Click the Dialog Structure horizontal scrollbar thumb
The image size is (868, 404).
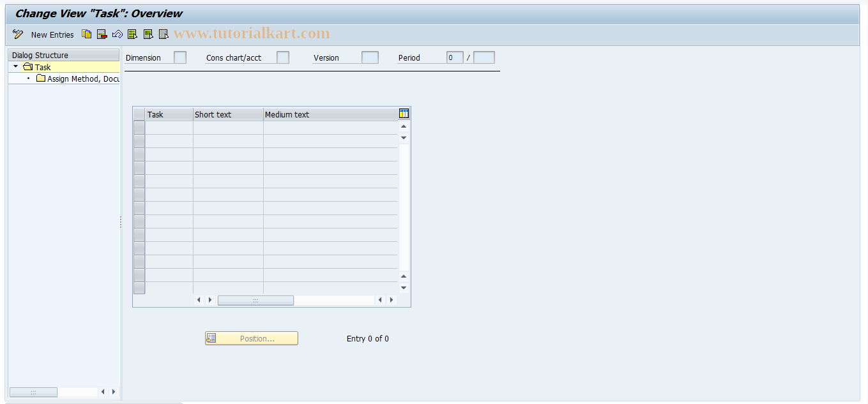[33, 392]
